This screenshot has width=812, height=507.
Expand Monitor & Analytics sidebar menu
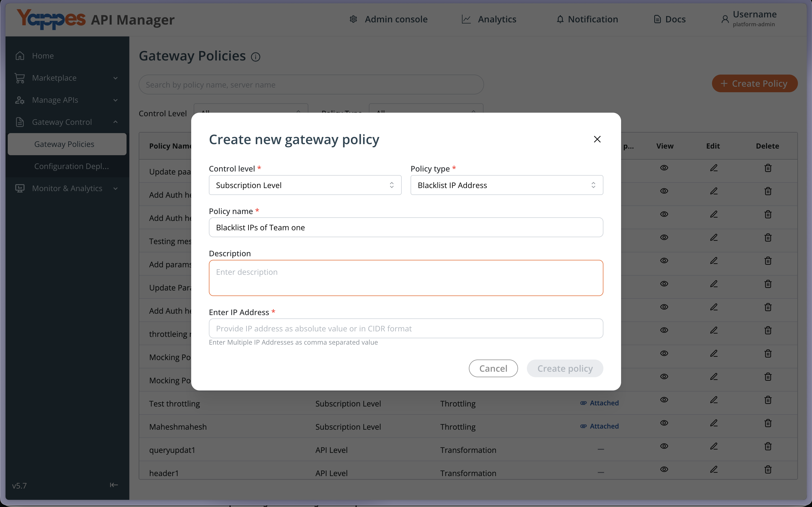click(67, 188)
